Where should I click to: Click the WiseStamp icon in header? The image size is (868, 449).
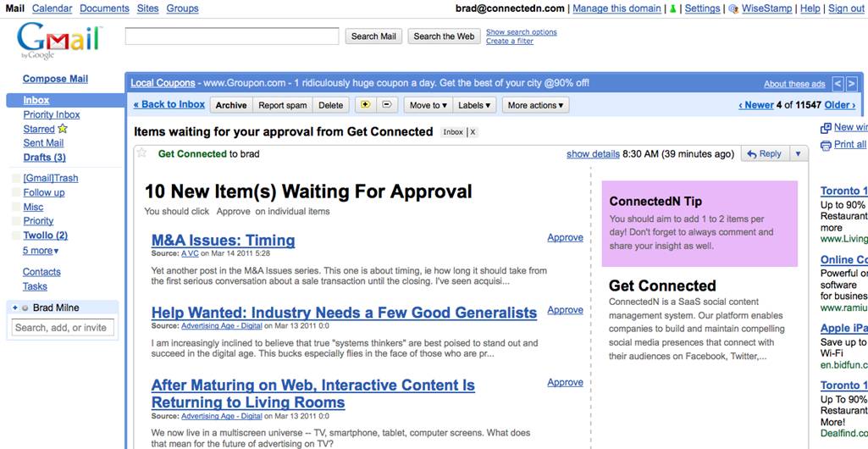(733, 8)
